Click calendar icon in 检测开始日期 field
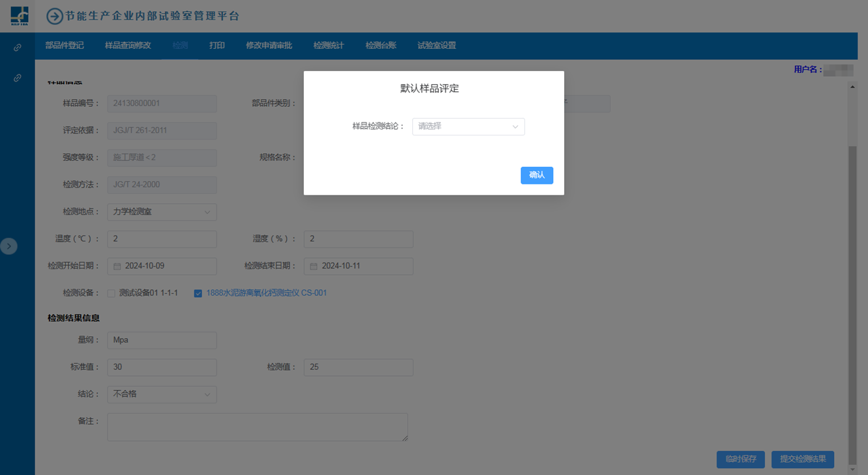This screenshot has height=475, width=868. point(117,266)
